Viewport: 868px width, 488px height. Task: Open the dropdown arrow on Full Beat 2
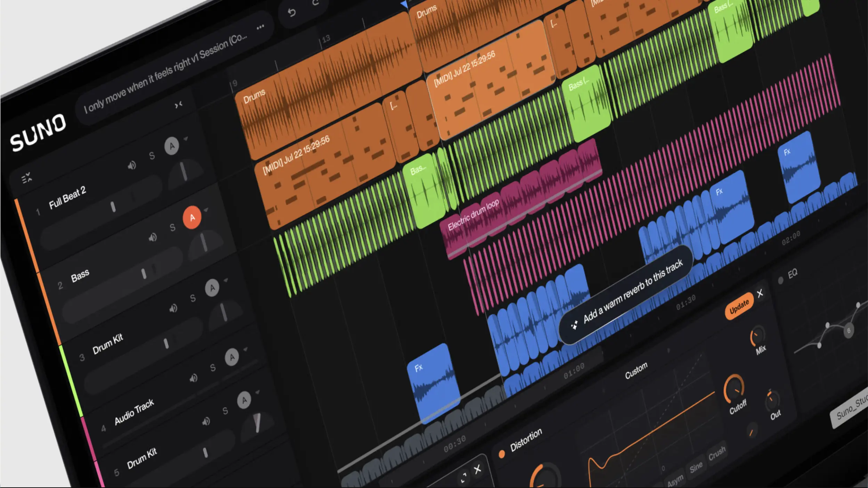(x=186, y=139)
